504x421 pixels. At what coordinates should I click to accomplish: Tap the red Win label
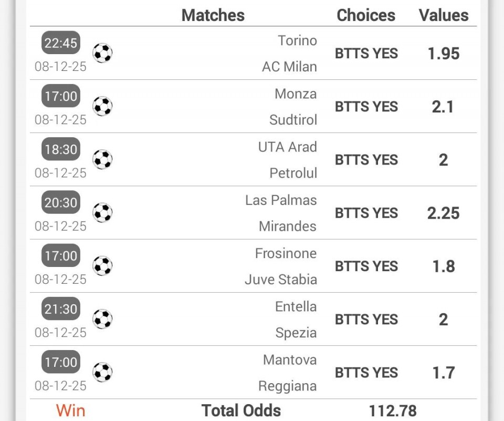click(71, 410)
